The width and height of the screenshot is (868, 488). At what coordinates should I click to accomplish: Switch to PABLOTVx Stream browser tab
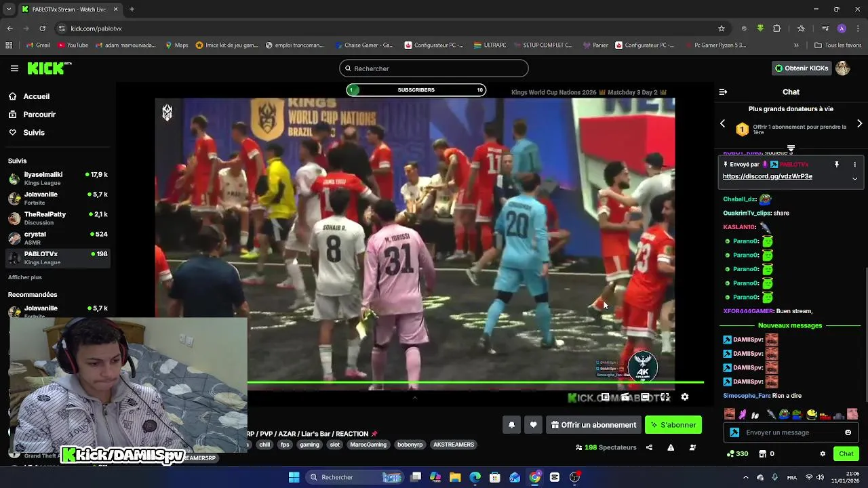[69, 9]
